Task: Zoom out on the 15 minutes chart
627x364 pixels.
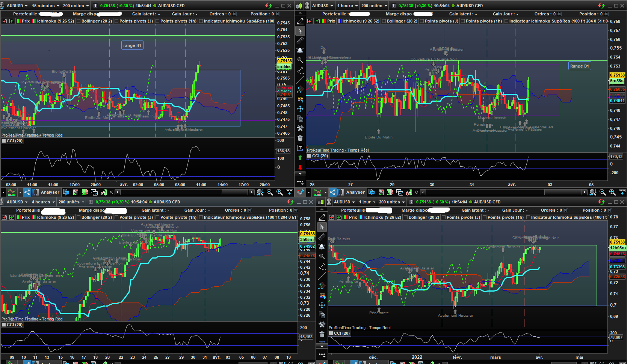Action: pyautogui.click(x=270, y=192)
